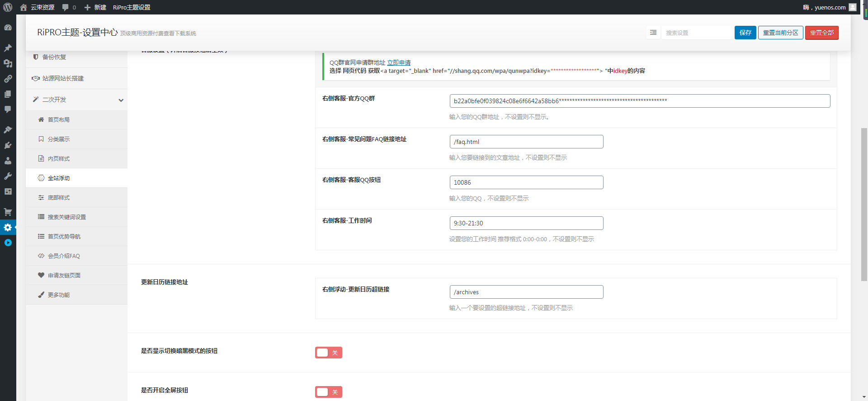Open Plugins plug icon in sidebar
Image resolution: width=868 pixels, height=401 pixels.
point(8,145)
